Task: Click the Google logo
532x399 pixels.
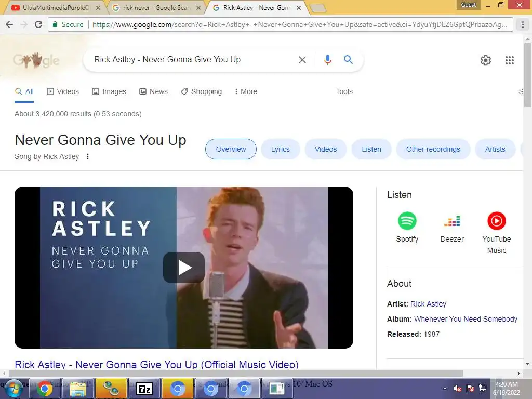Action: (36, 60)
